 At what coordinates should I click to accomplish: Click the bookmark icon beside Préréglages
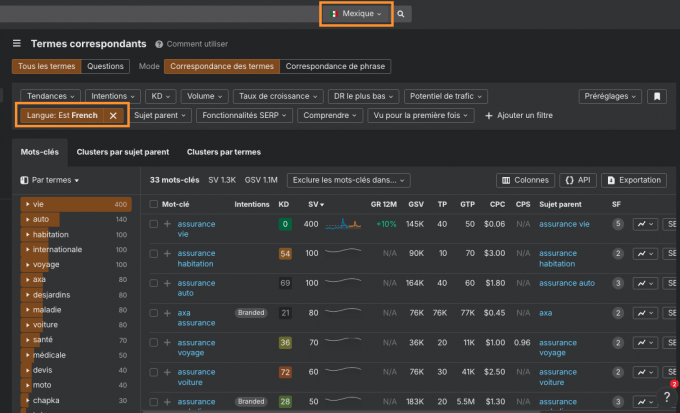click(656, 97)
